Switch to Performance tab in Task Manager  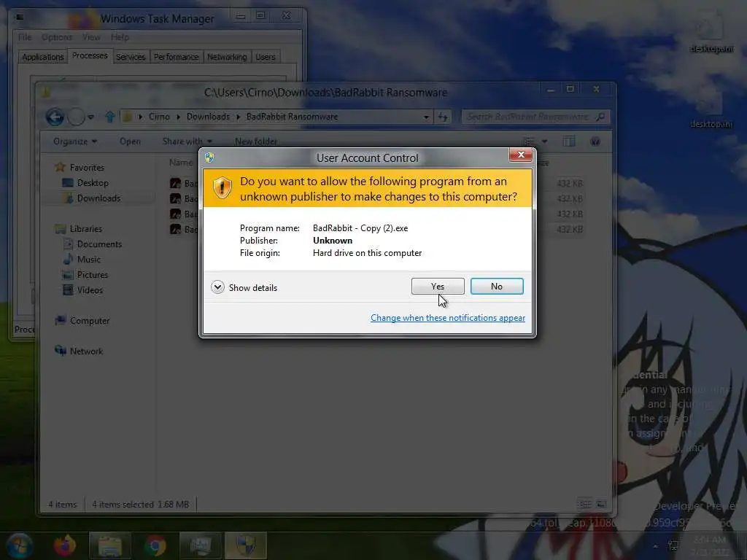coord(177,57)
